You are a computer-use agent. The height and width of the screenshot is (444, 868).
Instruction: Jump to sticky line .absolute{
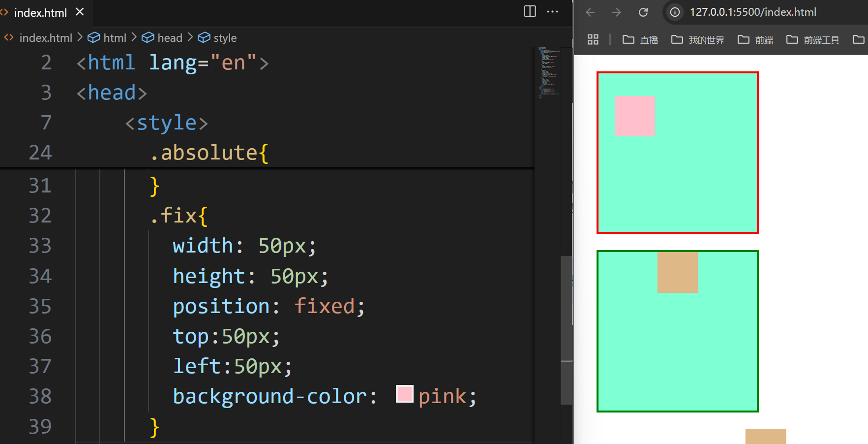point(209,153)
